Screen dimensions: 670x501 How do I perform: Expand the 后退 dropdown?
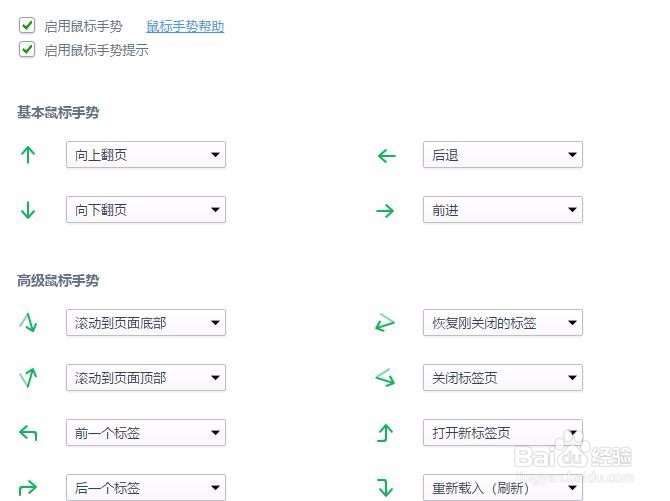(x=502, y=155)
